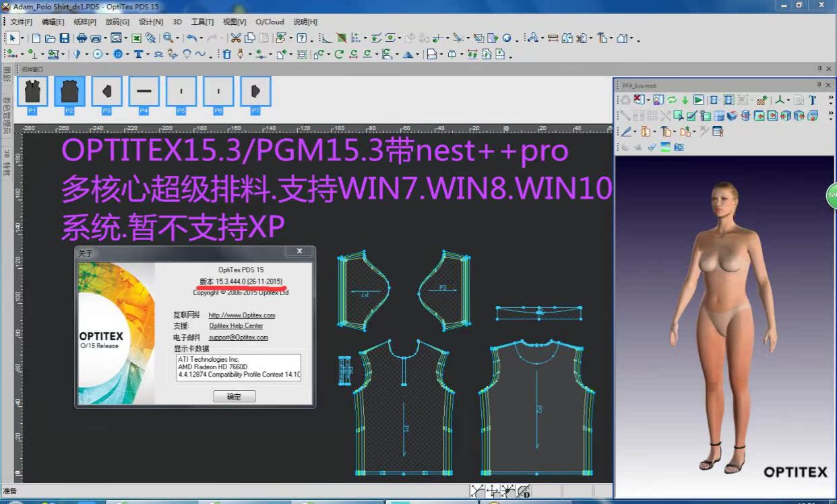This screenshot has width=837, height=504.
Task: Expand the circle tool dropdown arrow
Action: 107,55
